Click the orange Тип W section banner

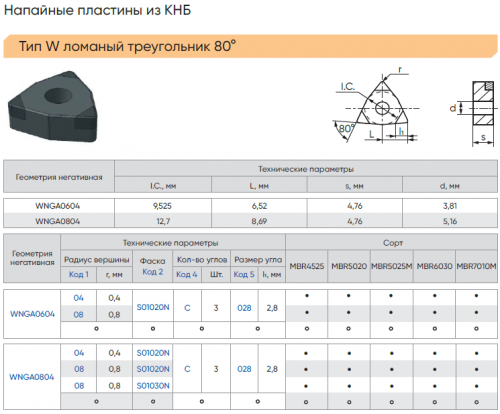coord(251,46)
